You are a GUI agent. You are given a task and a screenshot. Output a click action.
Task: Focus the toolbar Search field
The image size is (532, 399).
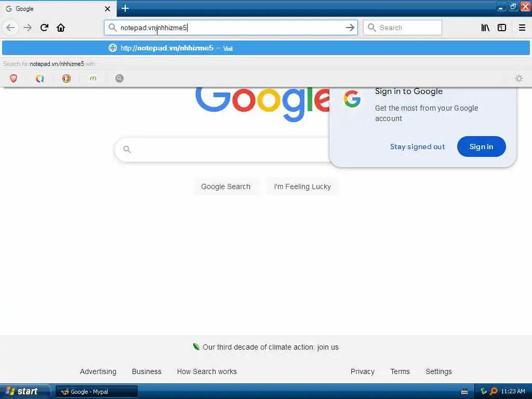tap(403, 28)
